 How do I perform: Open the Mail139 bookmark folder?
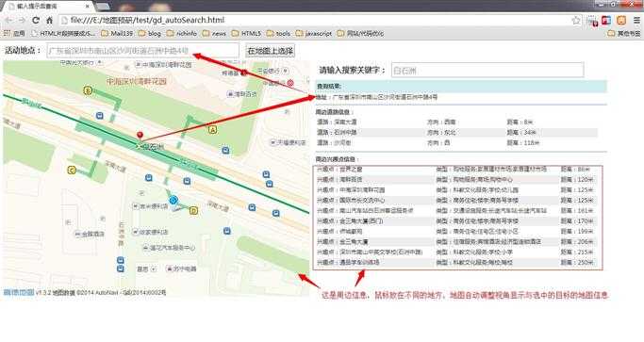pyautogui.click(x=118, y=33)
